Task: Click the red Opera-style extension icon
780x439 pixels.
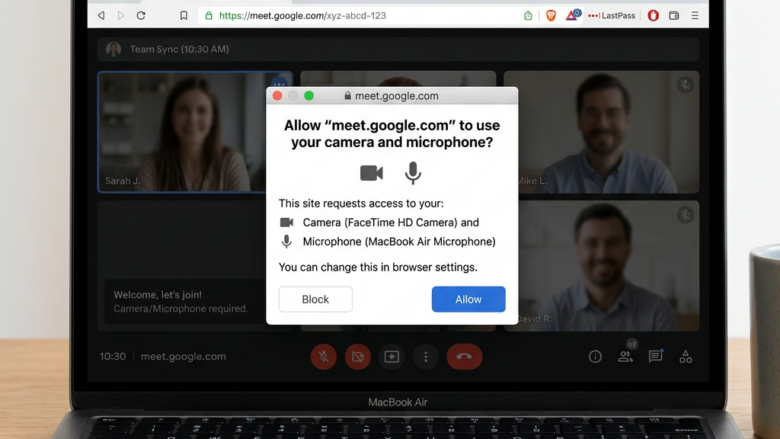Action: (653, 15)
